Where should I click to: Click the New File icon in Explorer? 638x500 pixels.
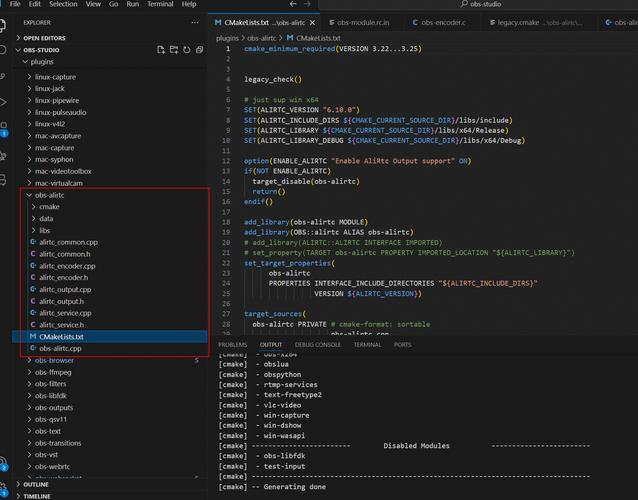161,50
